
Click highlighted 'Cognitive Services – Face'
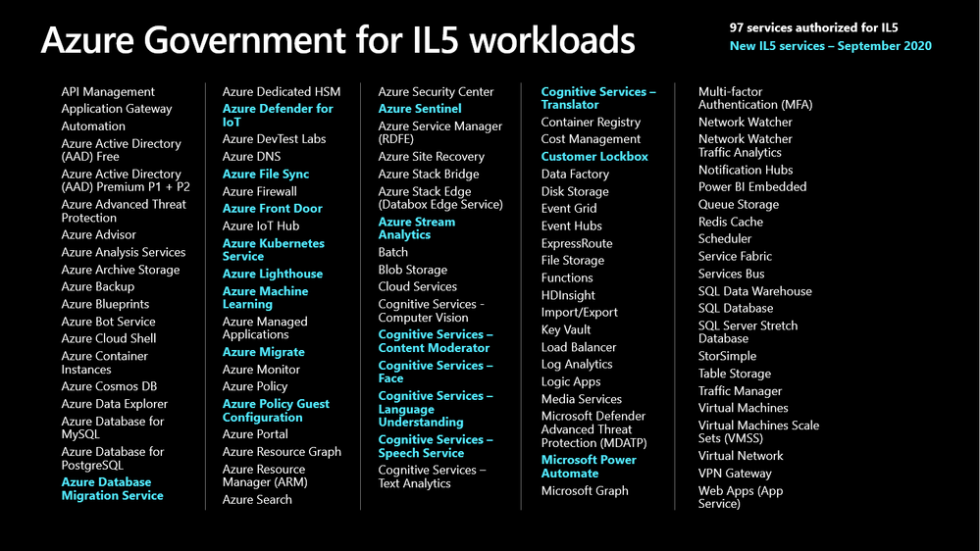tap(435, 372)
